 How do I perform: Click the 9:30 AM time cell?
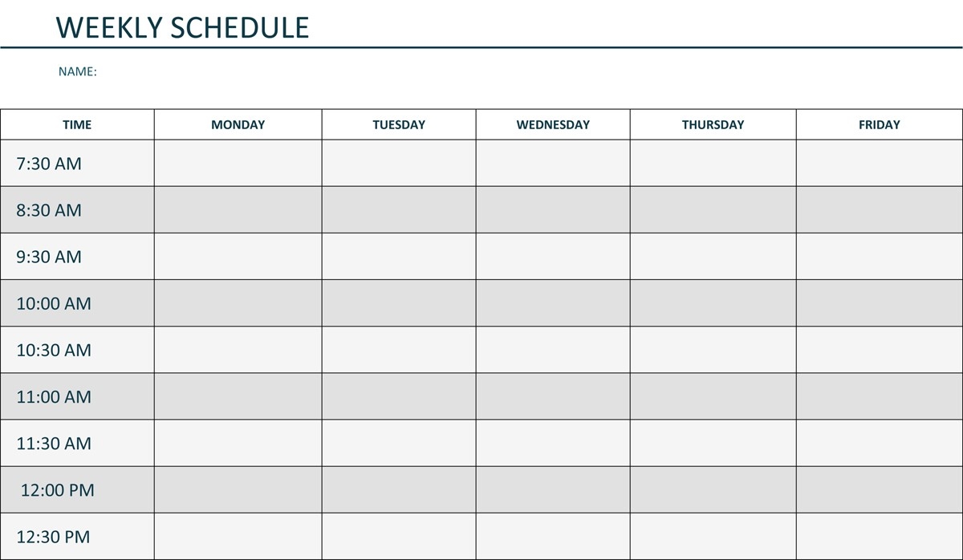click(77, 257)
